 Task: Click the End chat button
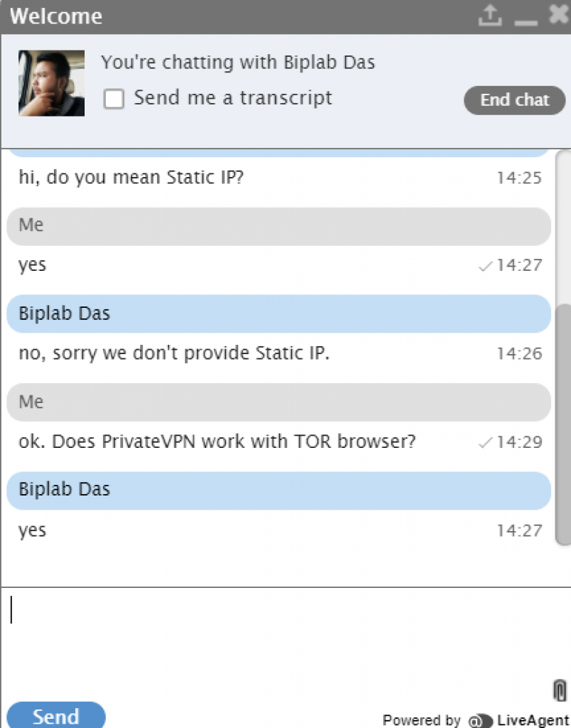[x=514, y=100]
